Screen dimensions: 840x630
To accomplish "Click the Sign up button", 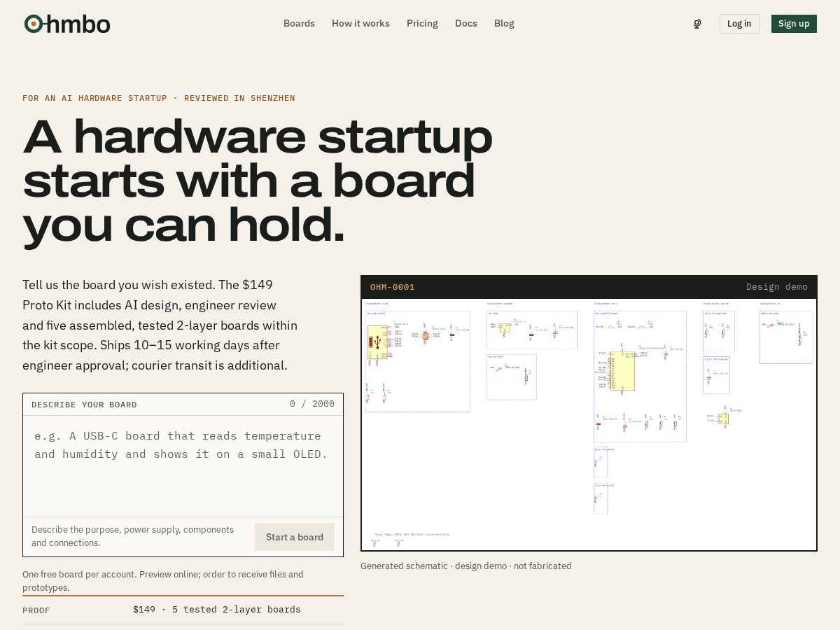I will (794, 24).
